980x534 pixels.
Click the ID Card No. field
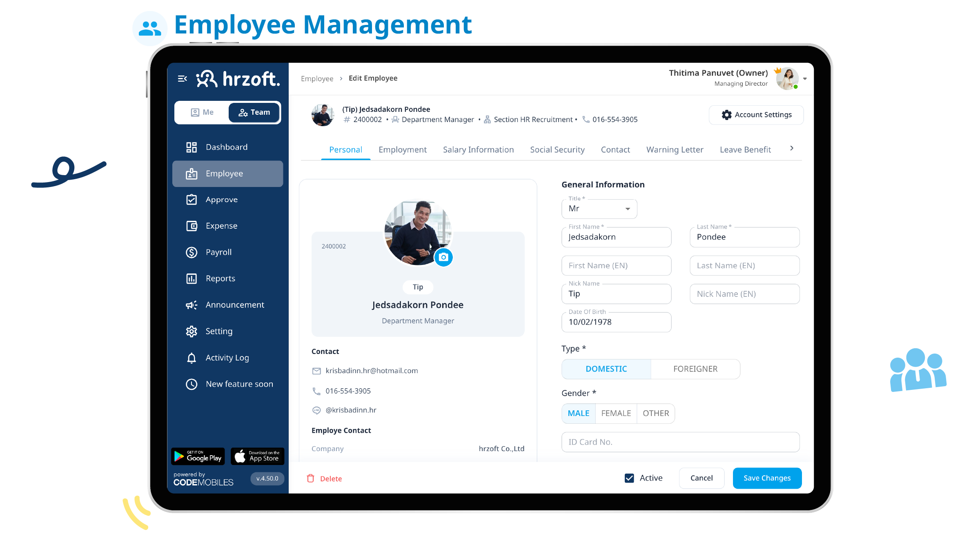[x=680, y=442]
